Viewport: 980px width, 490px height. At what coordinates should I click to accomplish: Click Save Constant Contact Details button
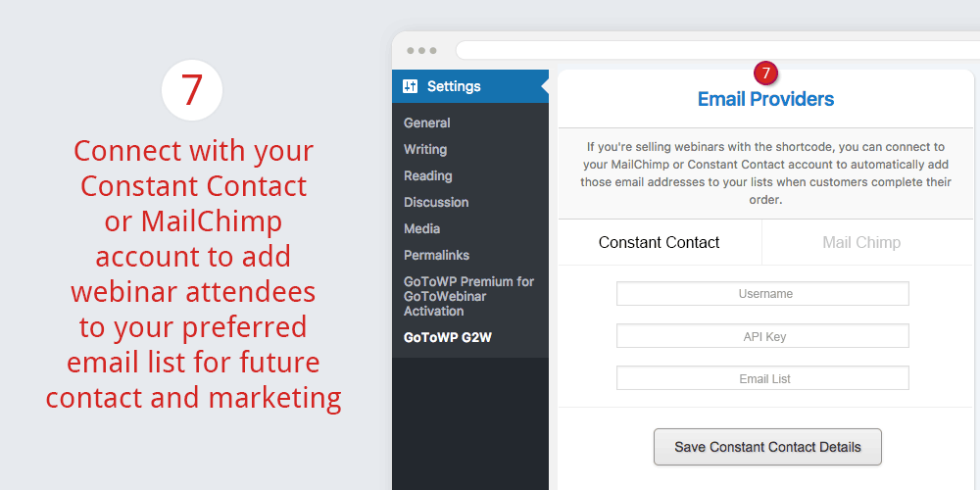[x=767, y=447]
